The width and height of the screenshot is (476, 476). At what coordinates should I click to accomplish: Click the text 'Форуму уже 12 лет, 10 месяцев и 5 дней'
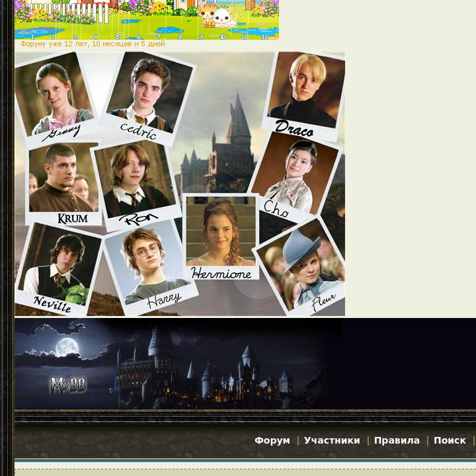coord(93,44)
